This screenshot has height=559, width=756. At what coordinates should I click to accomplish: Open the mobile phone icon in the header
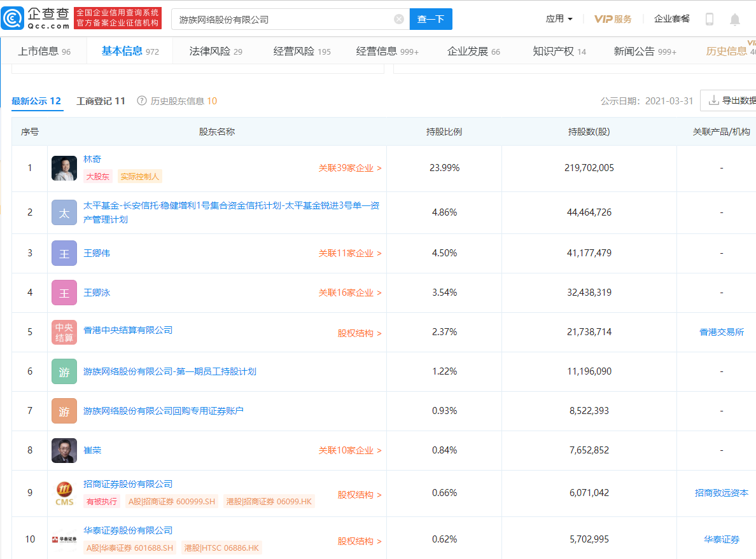(710, 19)
